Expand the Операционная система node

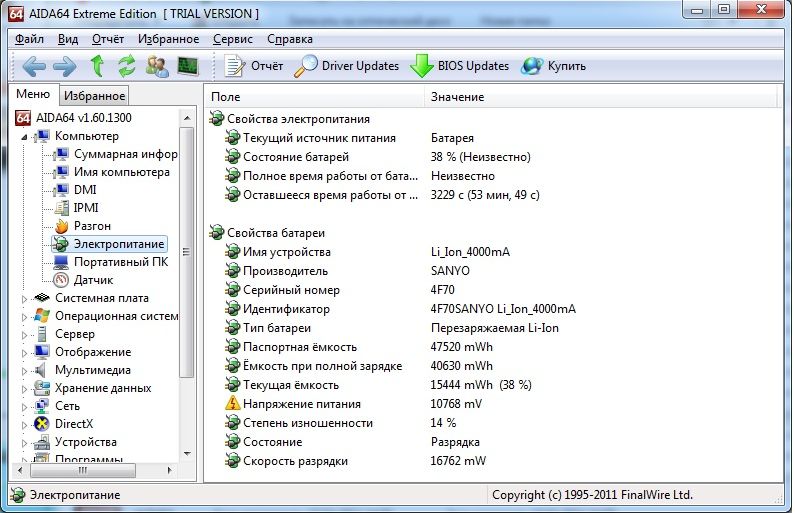(x=24, y=317)
